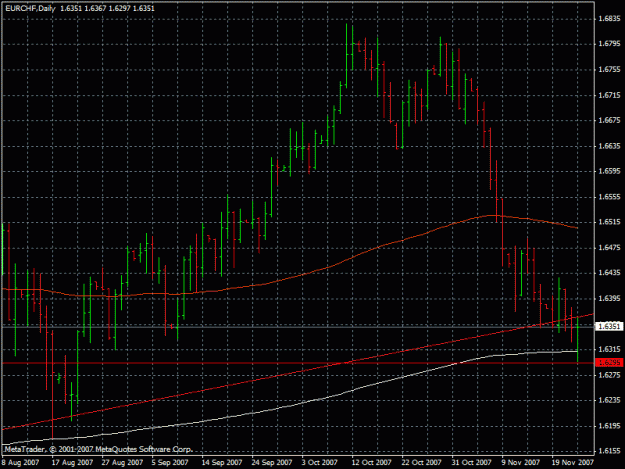
Task: Click the 12 Oct 2007 date label
Action: click(371, 462)
